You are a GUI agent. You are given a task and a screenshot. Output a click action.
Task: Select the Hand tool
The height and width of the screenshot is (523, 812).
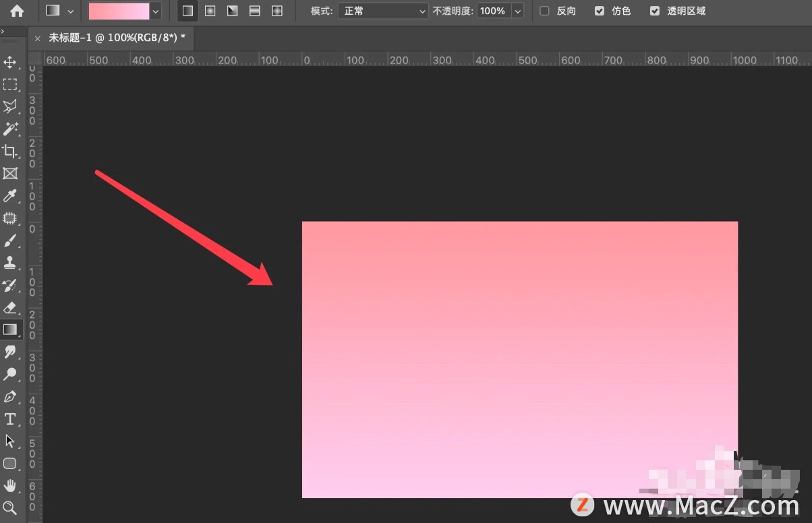point(10,485)
